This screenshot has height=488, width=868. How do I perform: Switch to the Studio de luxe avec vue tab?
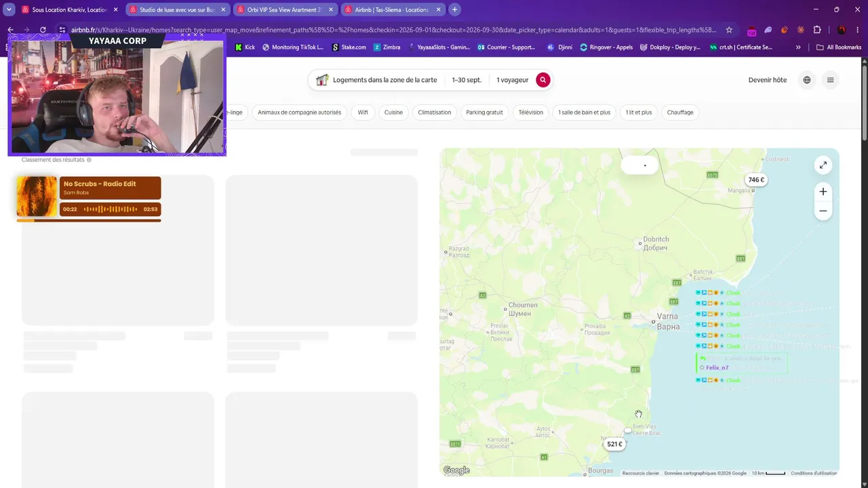click(176, 9)
